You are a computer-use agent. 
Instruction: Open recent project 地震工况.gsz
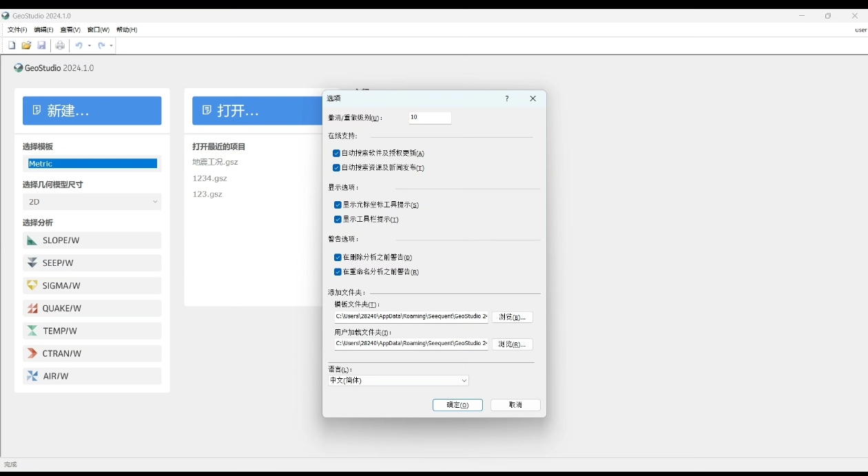click(215, 163)
